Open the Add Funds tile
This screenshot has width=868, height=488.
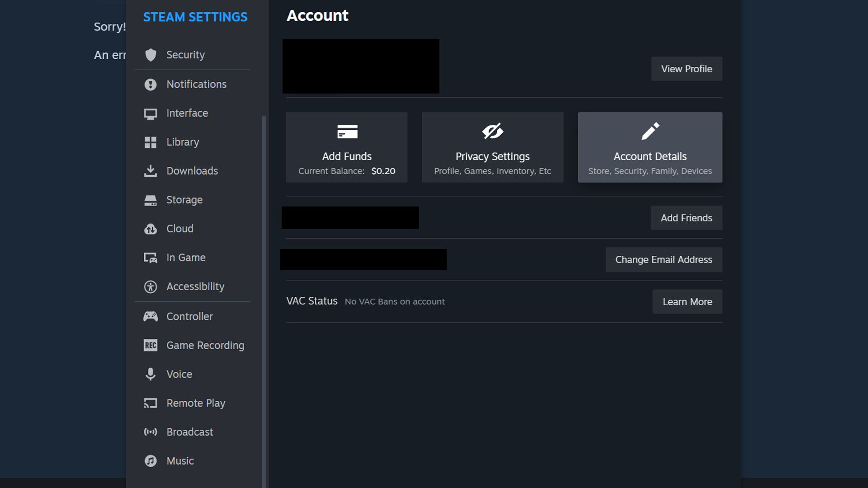tap(347, 147)
